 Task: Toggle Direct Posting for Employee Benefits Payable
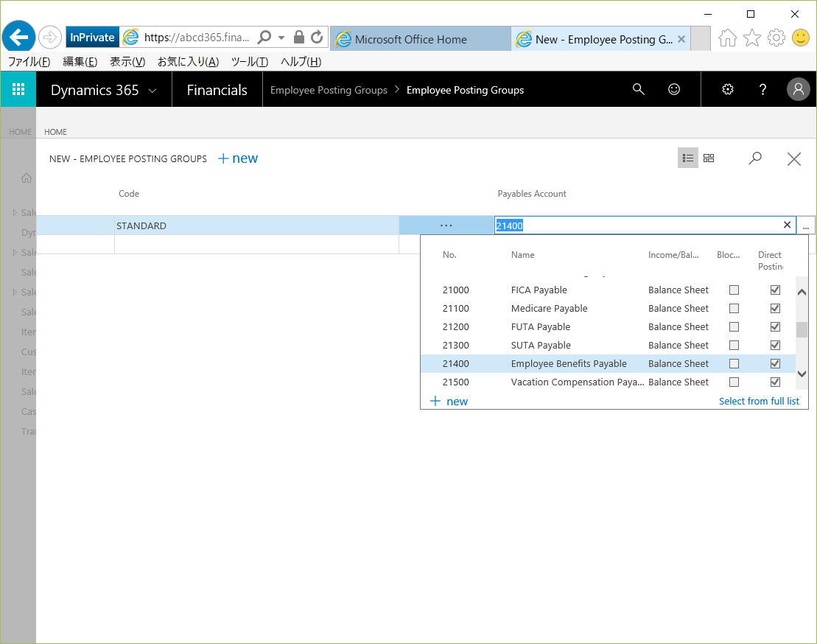point(775,363)
